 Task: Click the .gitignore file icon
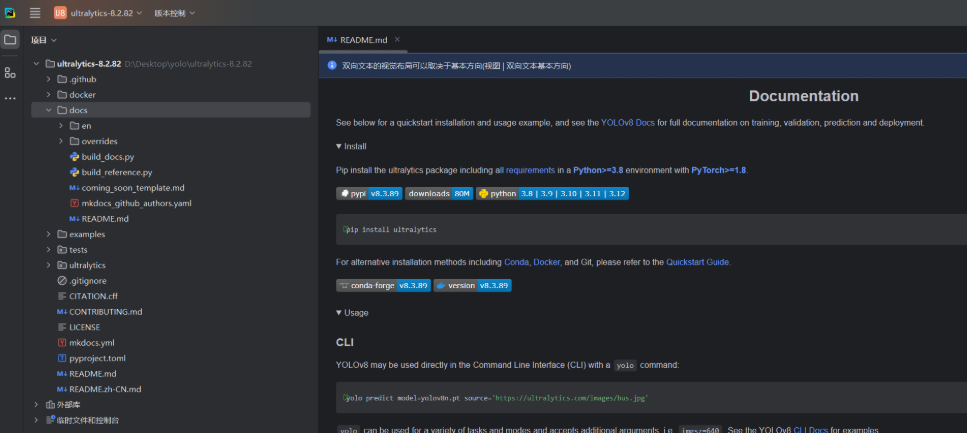click(x=62, y=281)
